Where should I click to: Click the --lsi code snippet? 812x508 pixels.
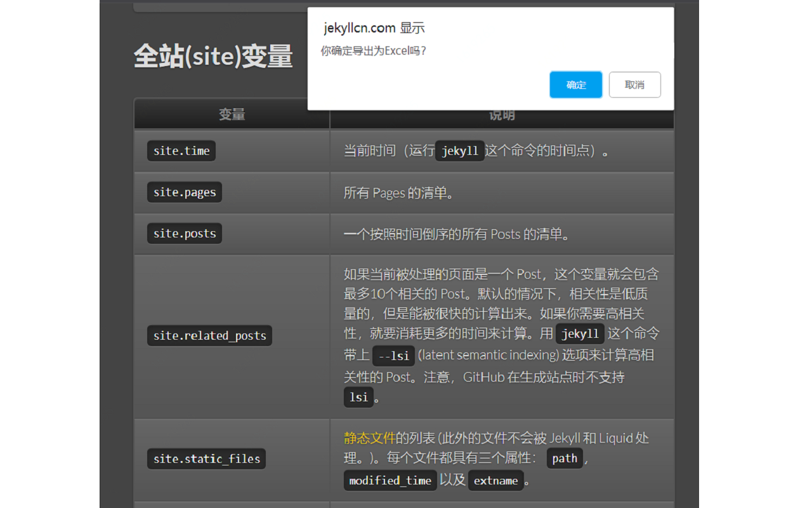click(x=393, y=356)
